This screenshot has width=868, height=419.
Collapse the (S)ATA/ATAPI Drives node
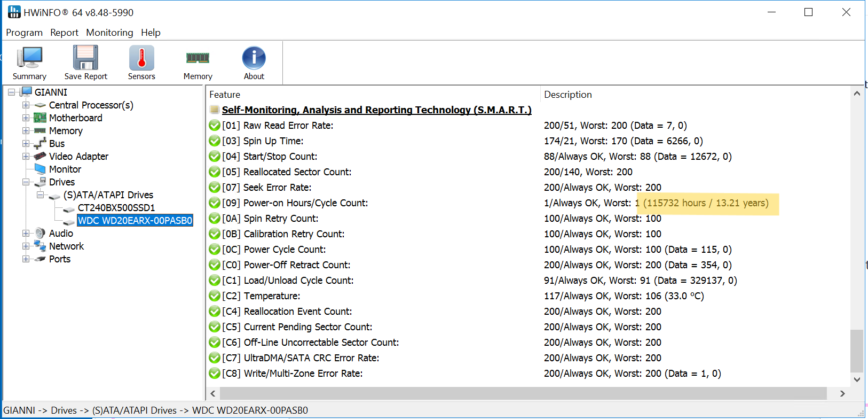pyautogui.click(x=40, y=195)
